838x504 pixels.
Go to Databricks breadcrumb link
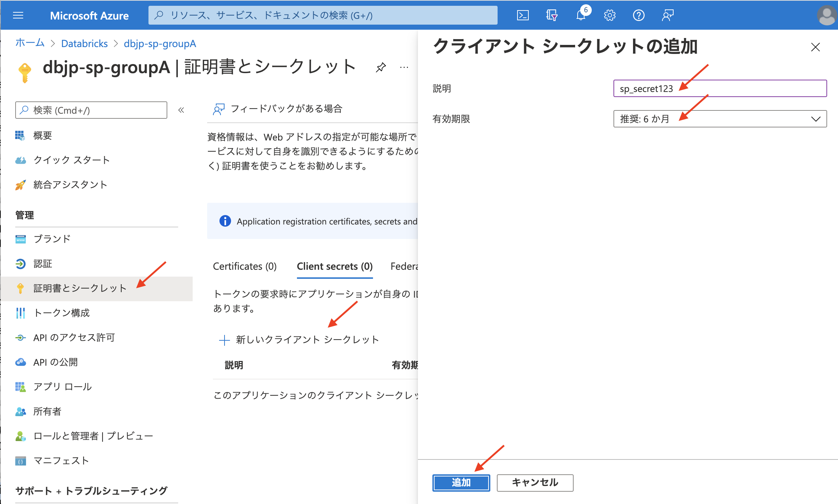tap(84, 44)
